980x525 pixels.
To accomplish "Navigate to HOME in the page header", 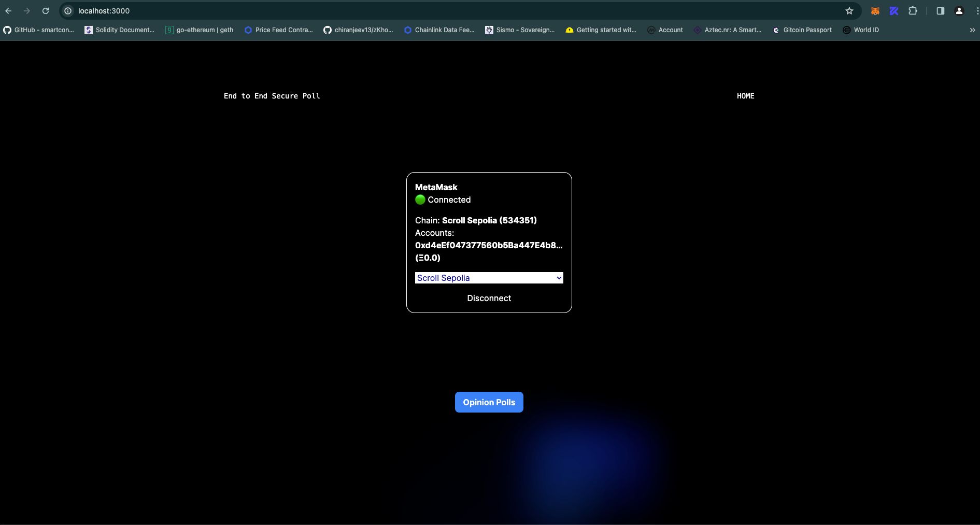I will [x=745, y=96].
